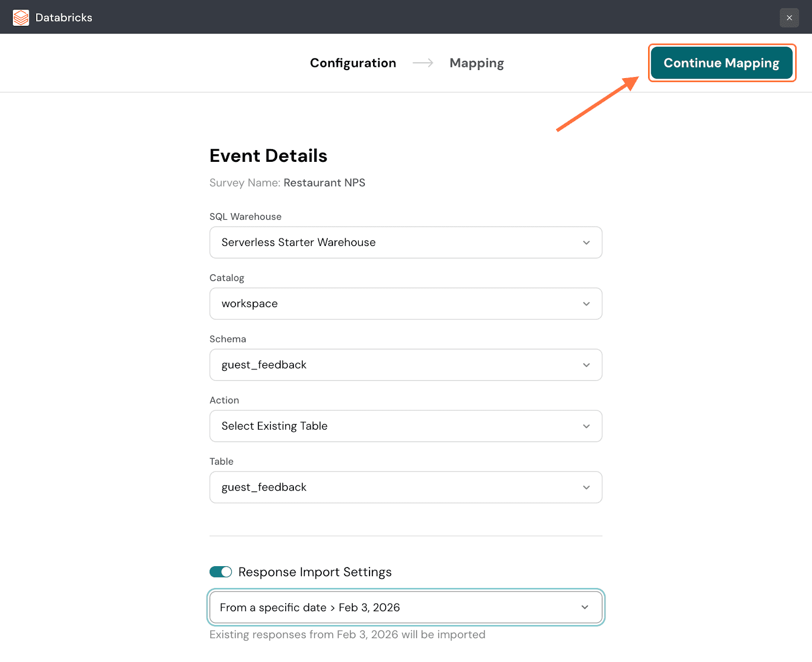Open the 'From a specific date' dropdown
The image size is (812, 662).
[x=396, y=607]
